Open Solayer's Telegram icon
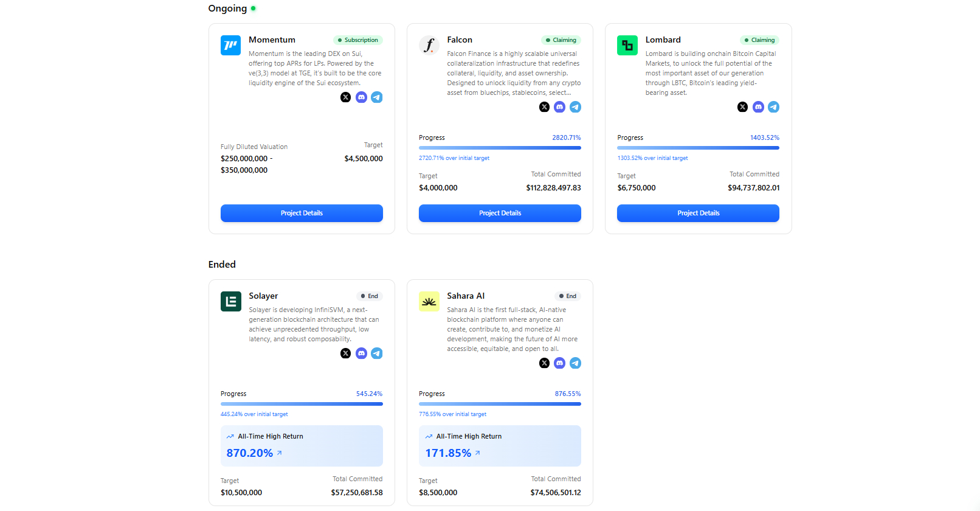980x511 pixels. click(377, 353)
